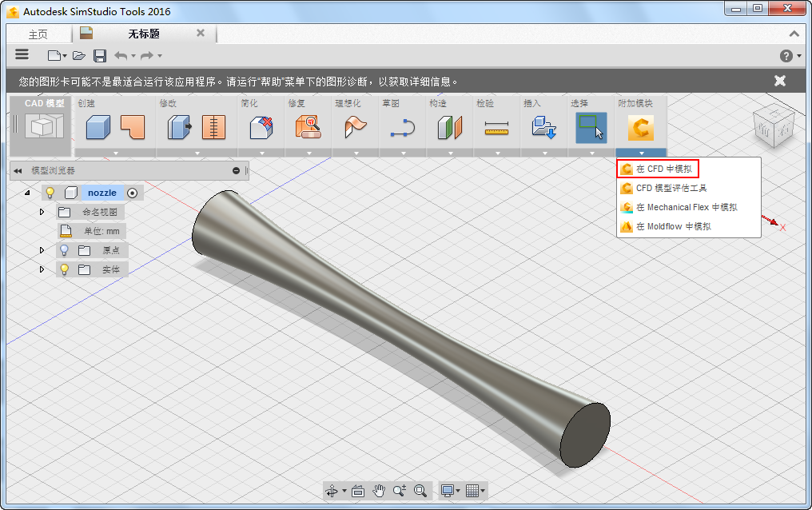The height and width of the screenshot is (510, 812).
Task: Activate the pan hand tool
Action: [x=379, y=490]
